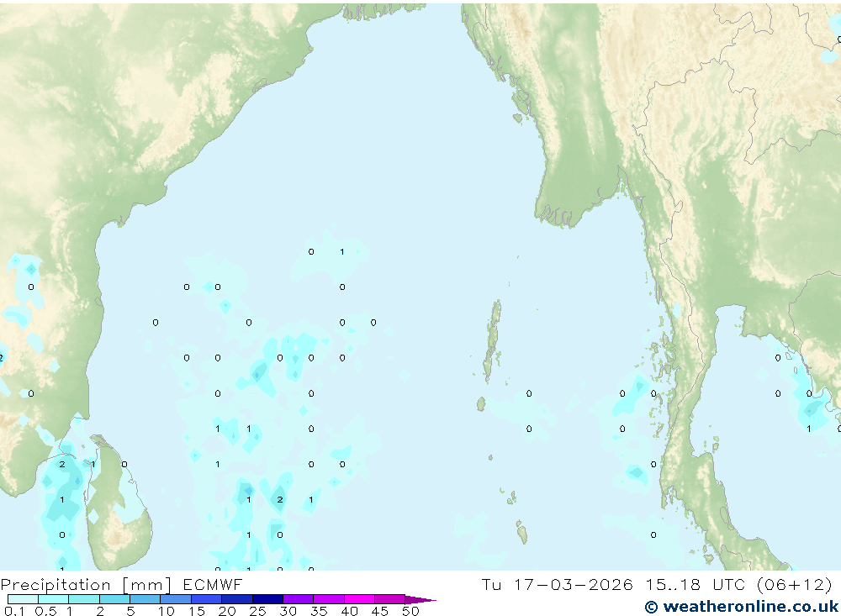Click the legend label '15'
Image resolution: width=841 pixels, height=616 pixels.
point(197,611)
